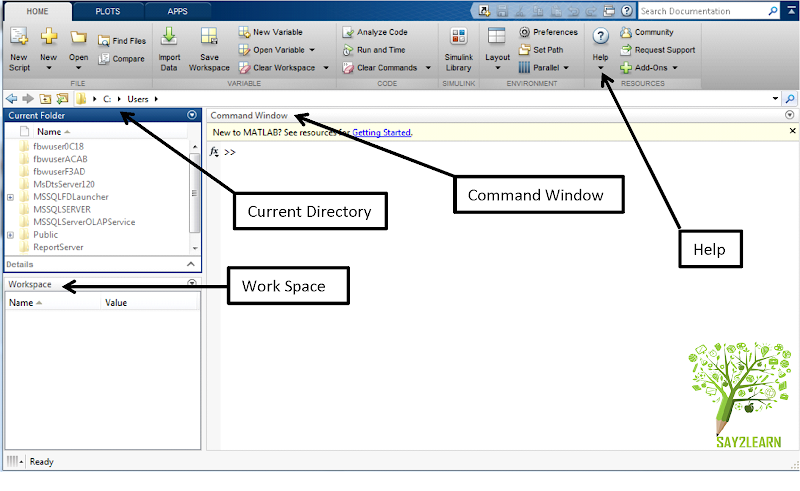800x491 pixels.
Task: Expand the MSSQLFDLauncher folder
Action: point(10,197)
